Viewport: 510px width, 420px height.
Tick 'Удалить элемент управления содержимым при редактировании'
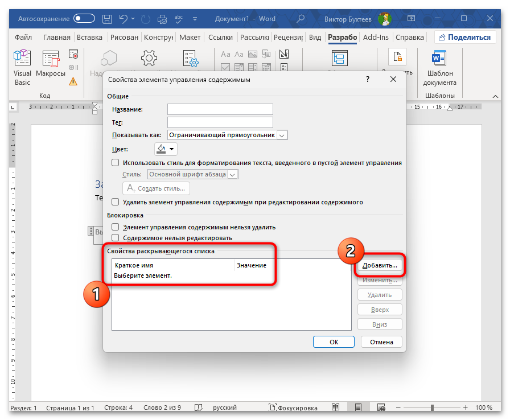coord(116,202)
